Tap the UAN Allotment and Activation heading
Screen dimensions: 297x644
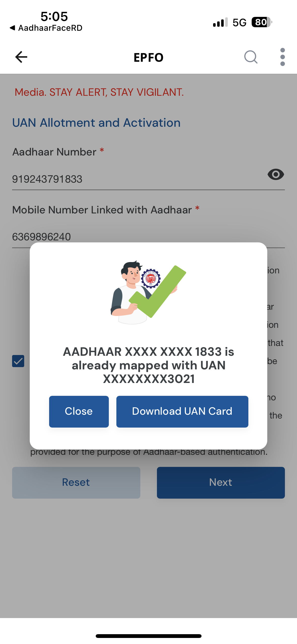click(x=96, y=123)
